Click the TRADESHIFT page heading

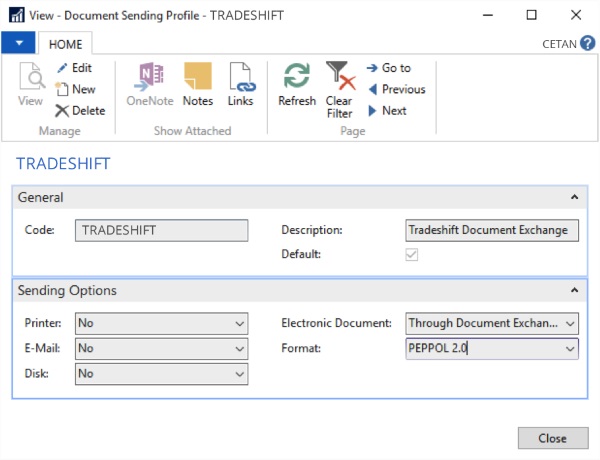tap(63, 164)
